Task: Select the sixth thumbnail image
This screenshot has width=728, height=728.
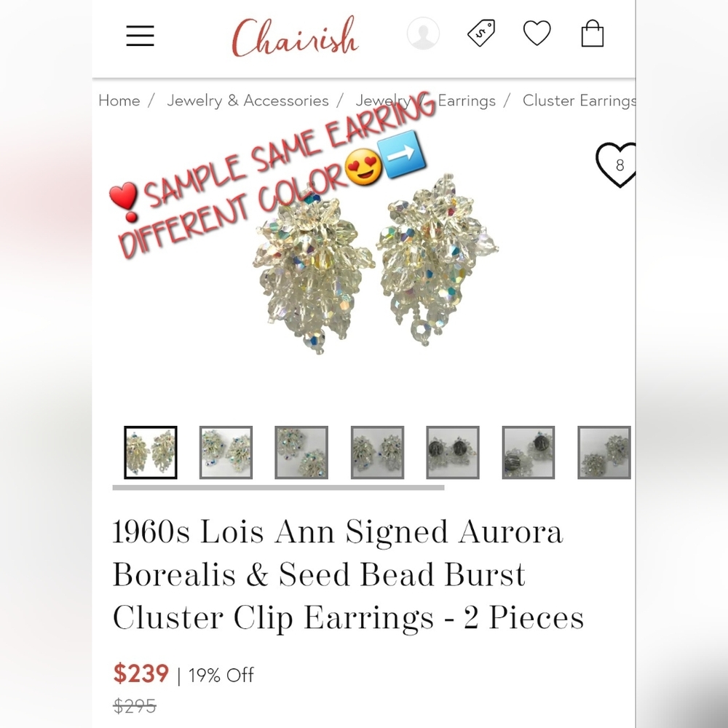Action: point(529,452)
